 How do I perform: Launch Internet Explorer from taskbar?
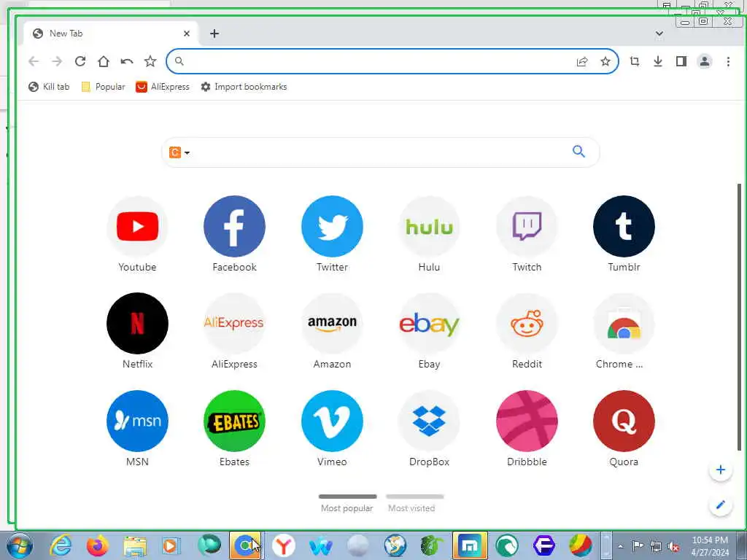click(61, 545)
